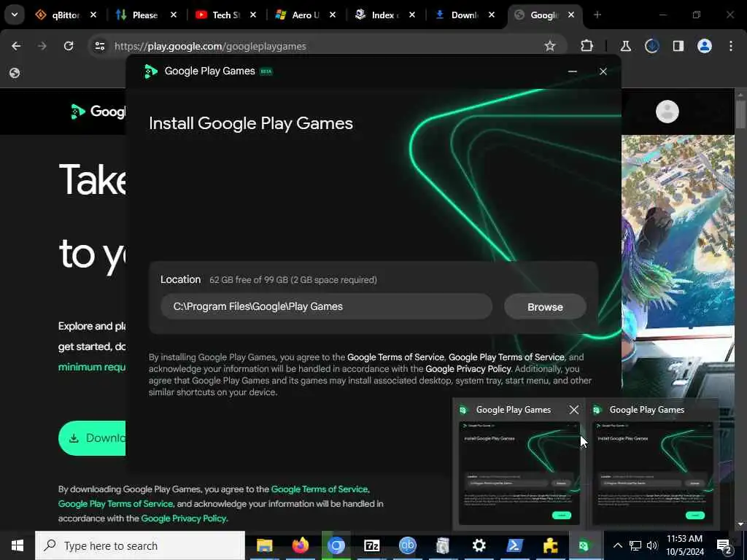
Task: Open Google Terms of Service in installer
Action: click(395, 357)
